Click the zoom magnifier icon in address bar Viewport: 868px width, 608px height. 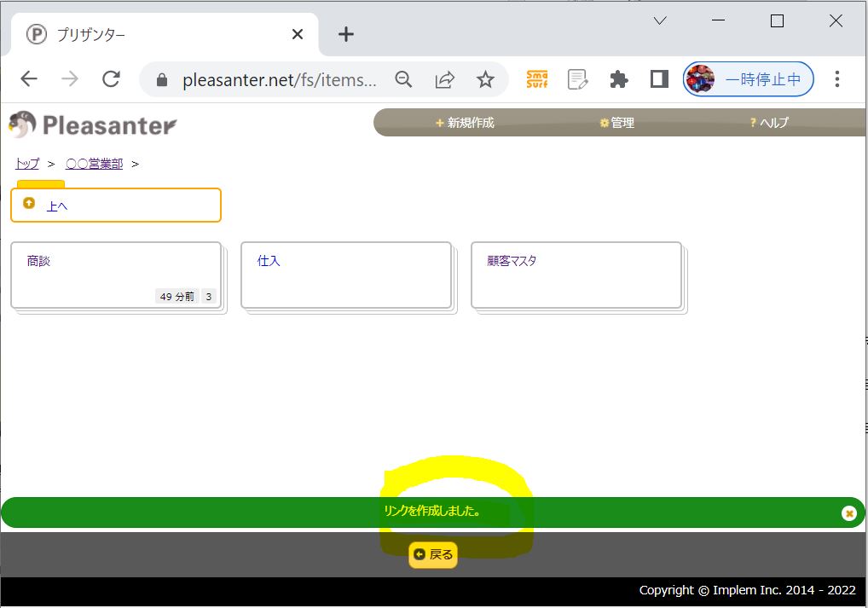click(403, 80)
